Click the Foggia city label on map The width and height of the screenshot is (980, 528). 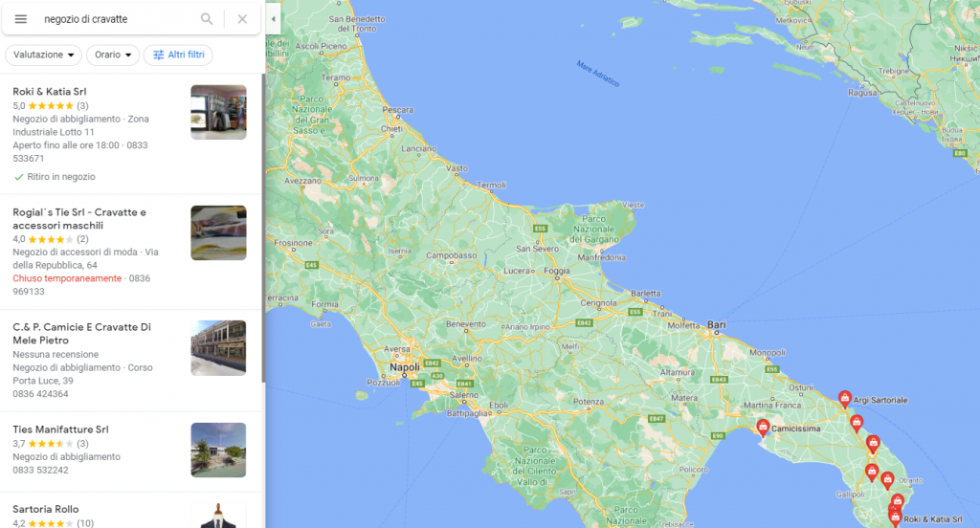point(557,271)
